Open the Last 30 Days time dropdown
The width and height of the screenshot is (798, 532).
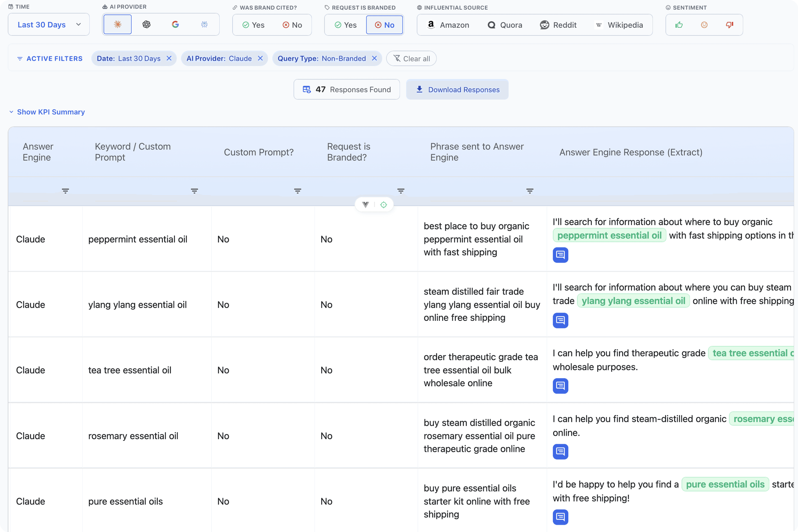49,24
